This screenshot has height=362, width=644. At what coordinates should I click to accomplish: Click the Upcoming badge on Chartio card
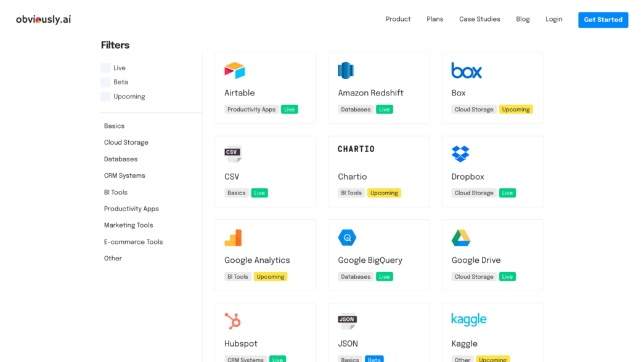384,193
